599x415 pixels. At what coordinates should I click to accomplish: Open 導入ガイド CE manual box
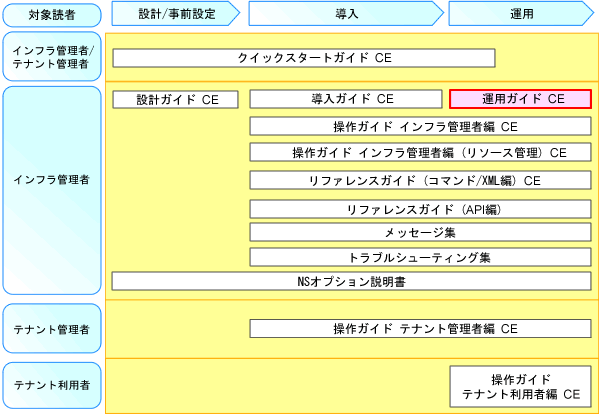(346, 99)
